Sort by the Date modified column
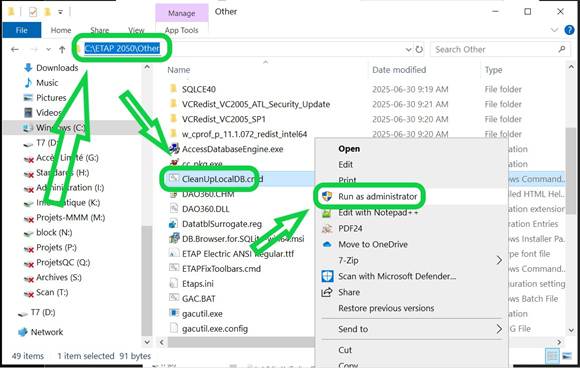 [399, 70]
